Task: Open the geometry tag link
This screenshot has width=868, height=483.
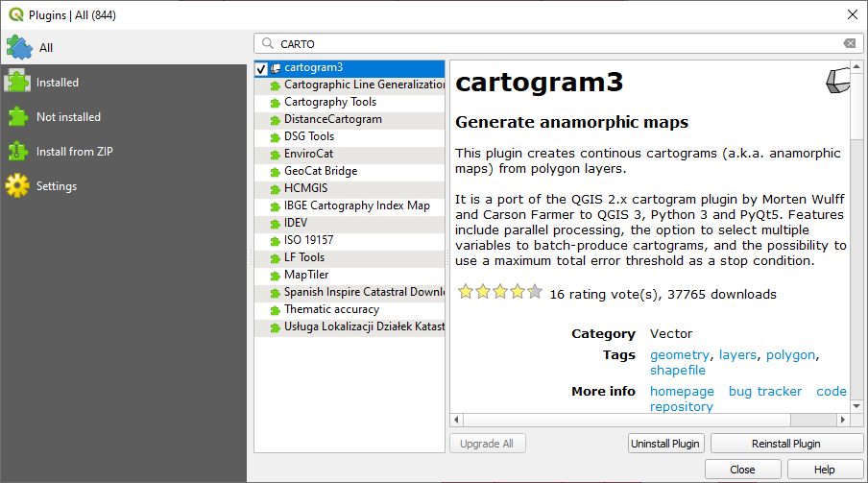Action: (679, 355)
